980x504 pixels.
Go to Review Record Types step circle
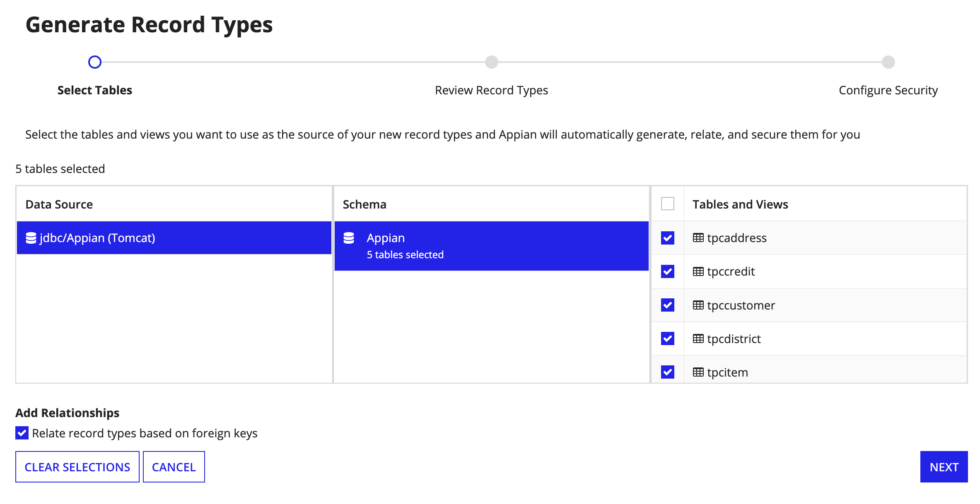492,62
